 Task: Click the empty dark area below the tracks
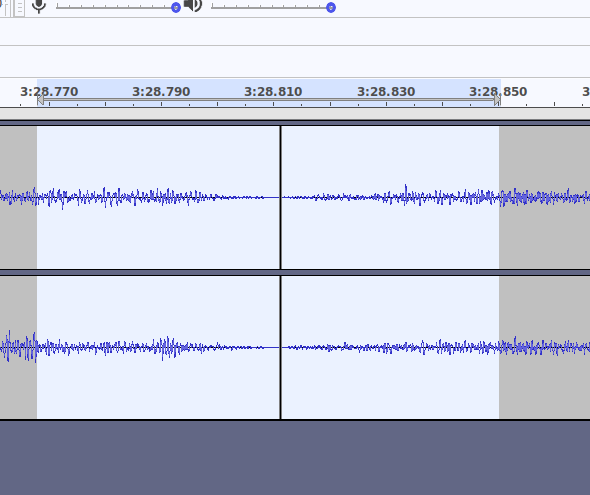[295, 458]
